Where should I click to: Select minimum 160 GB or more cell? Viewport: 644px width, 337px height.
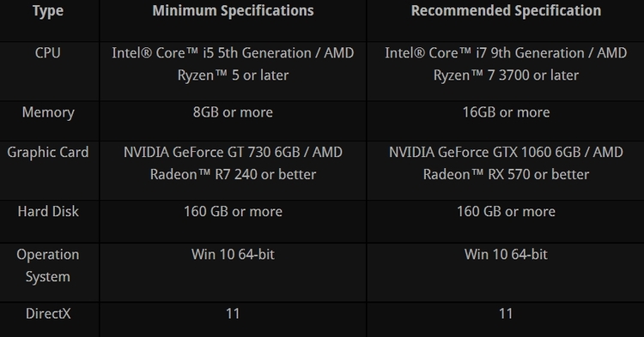click(x=233, y=211)
